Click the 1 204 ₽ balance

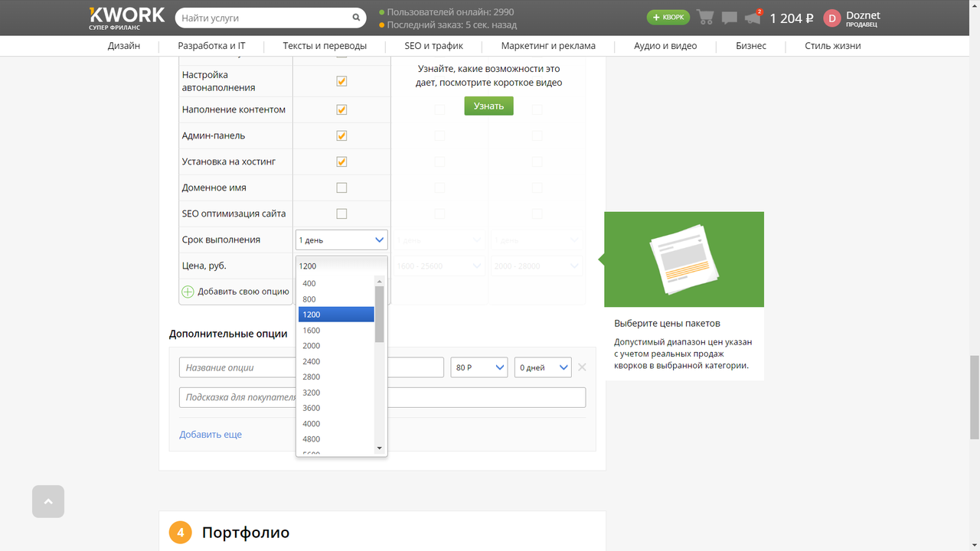point(792,18)
